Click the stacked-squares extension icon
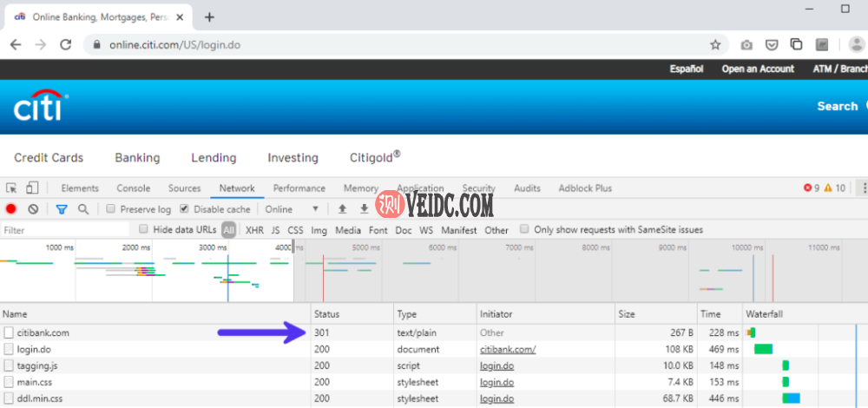Viewport: 868px width, 408px height. point(797,44)
